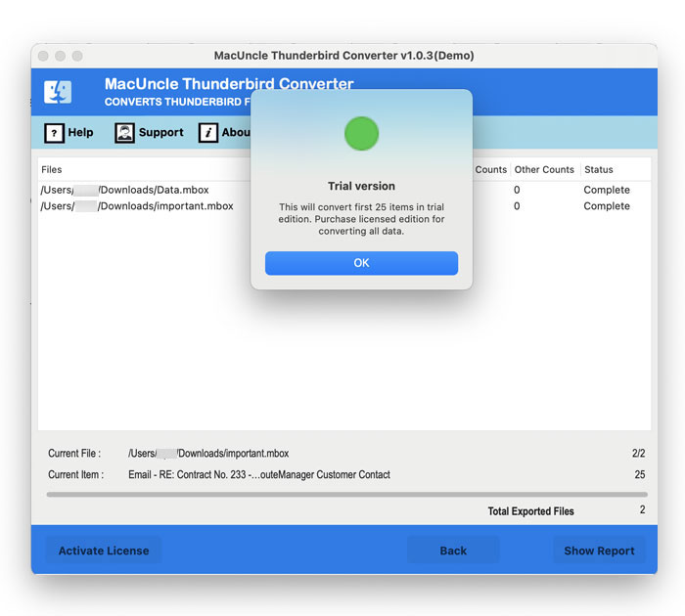Click the window minimize button
Viewport: 685px width, 616px height.
[x=61, y=56]
